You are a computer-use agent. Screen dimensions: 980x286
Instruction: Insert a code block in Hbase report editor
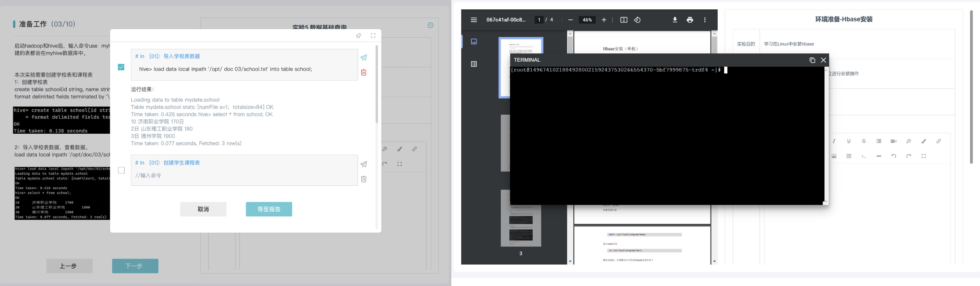coord(864,156)
